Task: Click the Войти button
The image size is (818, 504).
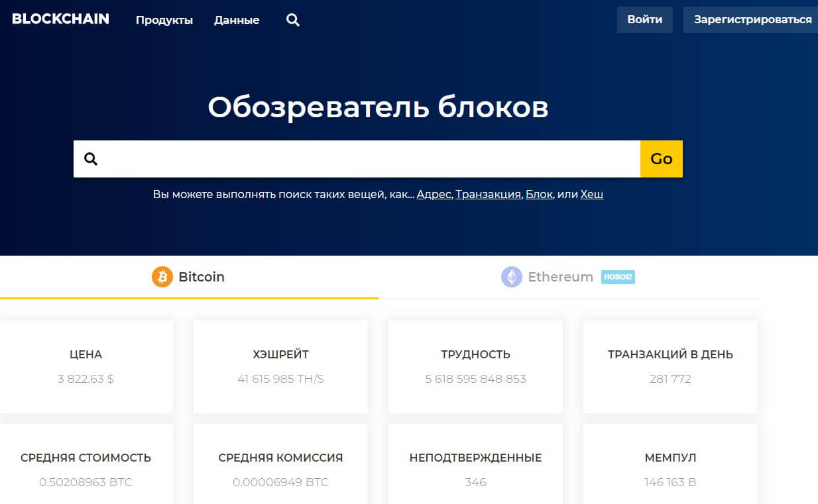Action: [x=645, y=20]
